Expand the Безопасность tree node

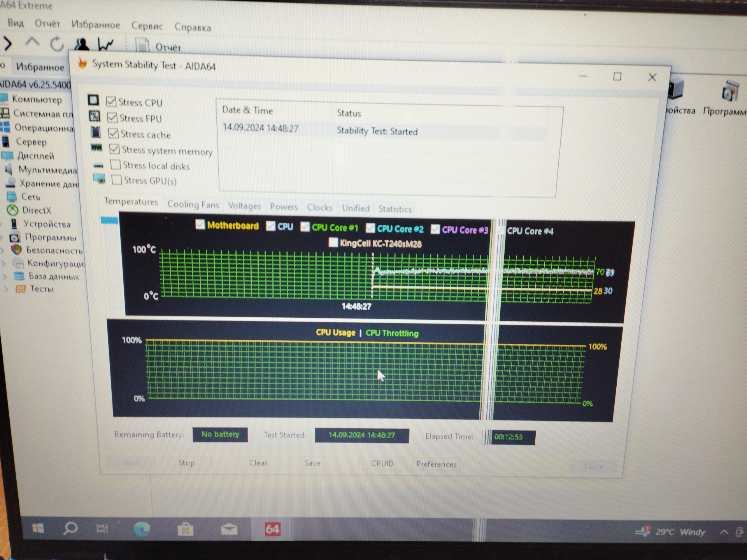coord(3,250)
